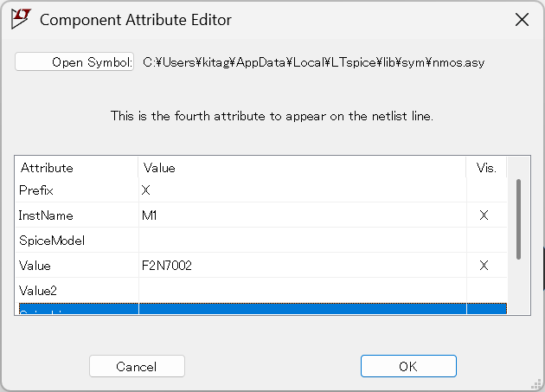Image resolution: width=545 pixels, height=392 pixels.
Task: Toggle visibility cell for the Value2 row
Action: tap(486, 290)
